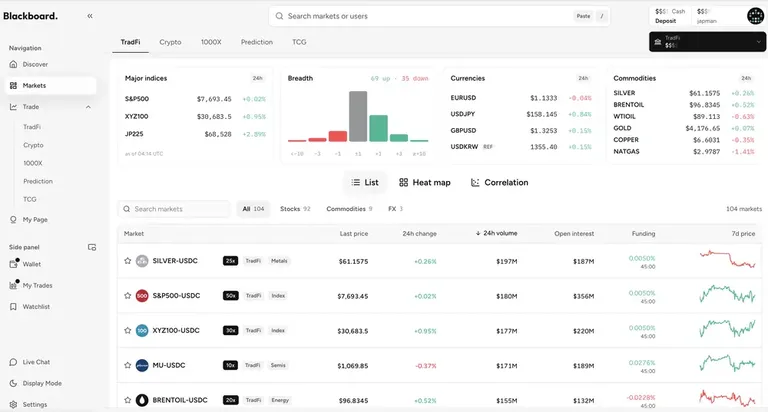Switch to the 1000X top tab
The height and width of the screenshot is (412, 768).
click(x=211, y=42)
